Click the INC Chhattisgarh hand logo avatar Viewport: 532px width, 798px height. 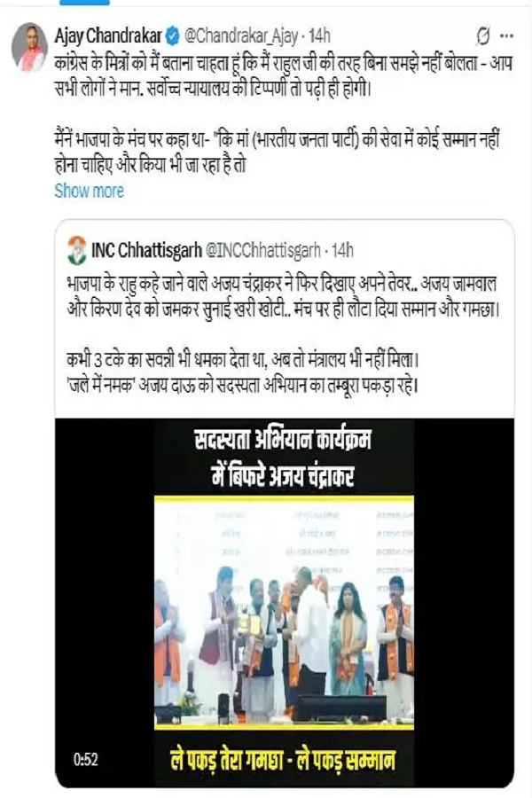coord(77,250)
